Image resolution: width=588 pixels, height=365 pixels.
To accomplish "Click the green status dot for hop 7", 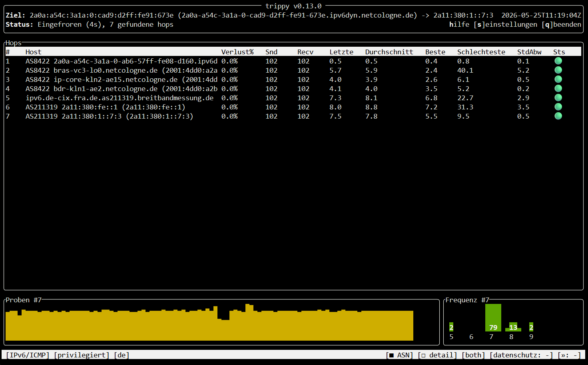I will tap(558, 116).
